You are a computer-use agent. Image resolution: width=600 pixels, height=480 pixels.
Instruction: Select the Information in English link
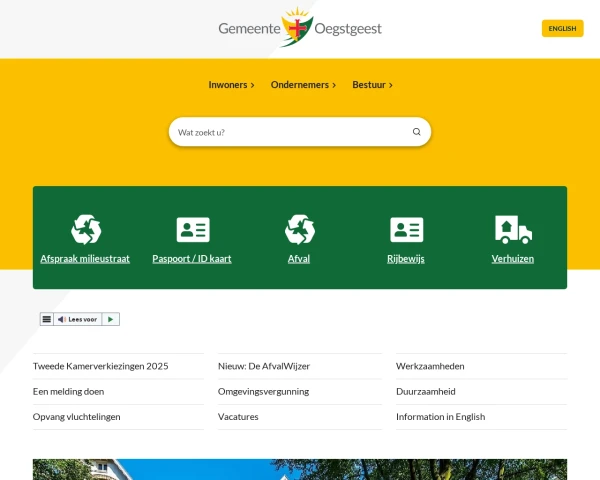[441, 417]
